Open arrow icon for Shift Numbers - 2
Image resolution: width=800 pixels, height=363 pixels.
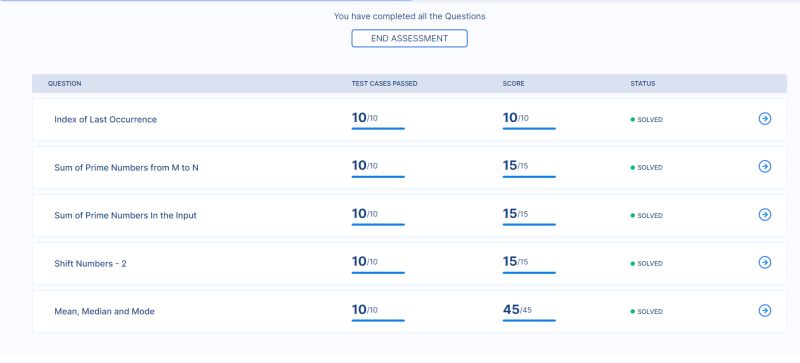point(764,263)
